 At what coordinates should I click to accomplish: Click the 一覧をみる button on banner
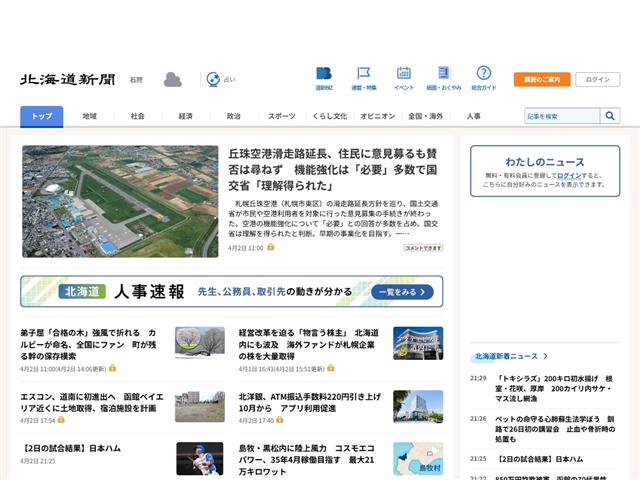tap(402, 292)
